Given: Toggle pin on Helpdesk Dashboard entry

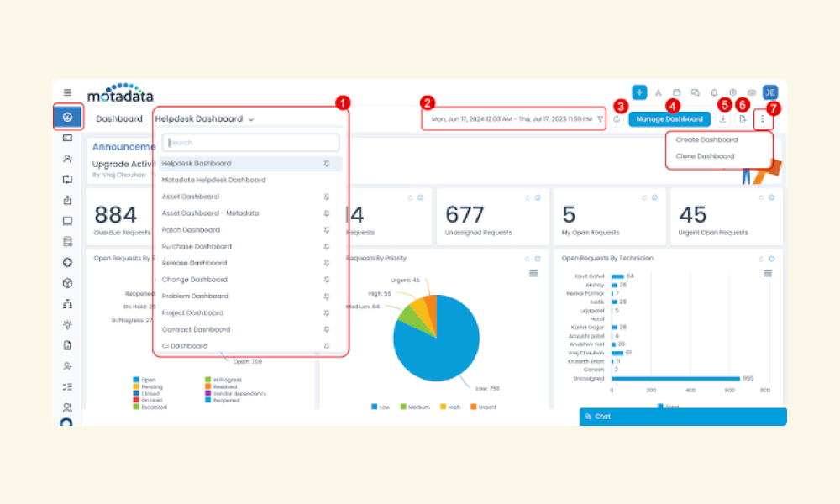Looking at the screenshot, I should click(x=326, y=163).
